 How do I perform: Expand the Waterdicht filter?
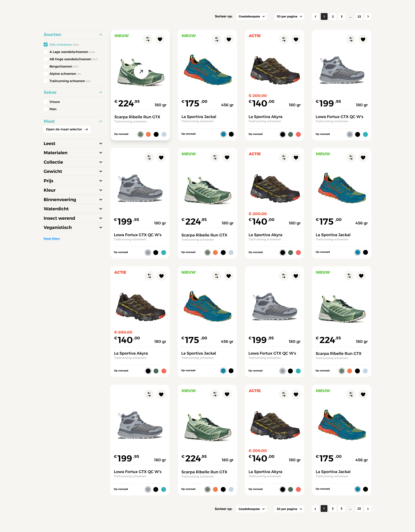point(73,209)
